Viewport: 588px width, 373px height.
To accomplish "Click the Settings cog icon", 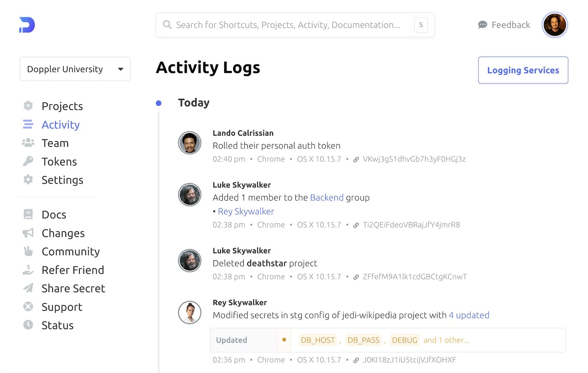I will [x=28, y=179].
